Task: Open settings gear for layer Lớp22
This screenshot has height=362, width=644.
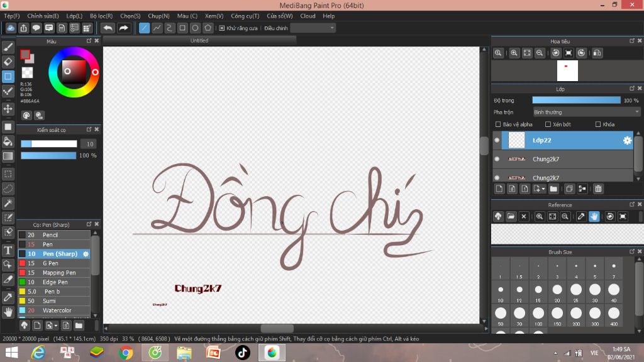Action: click(x=627, y=140)
